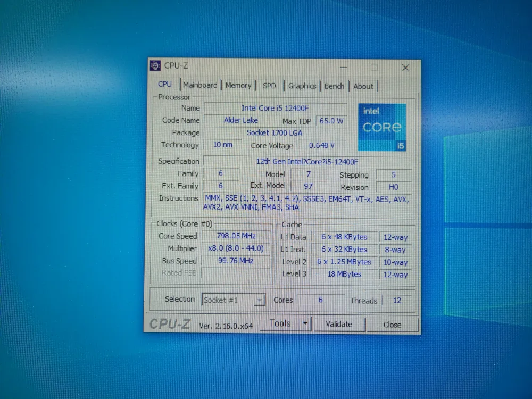This screenshot has height=399, width=532.
Task: Click the Multiplier value x8.0 (8.0 - 44.0)
Action: click(236, 248)
